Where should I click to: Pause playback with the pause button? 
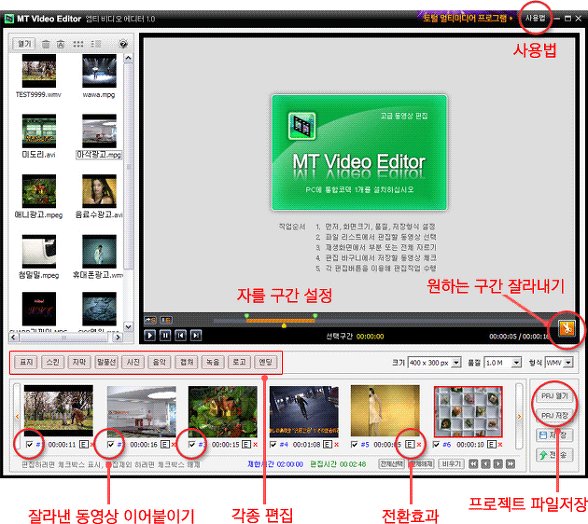165,335
